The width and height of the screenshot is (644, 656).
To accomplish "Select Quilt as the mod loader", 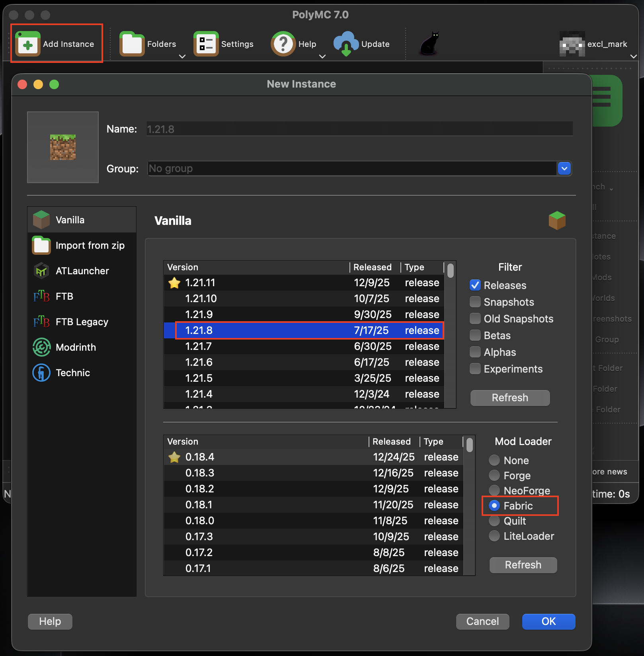I will [494, 521].
